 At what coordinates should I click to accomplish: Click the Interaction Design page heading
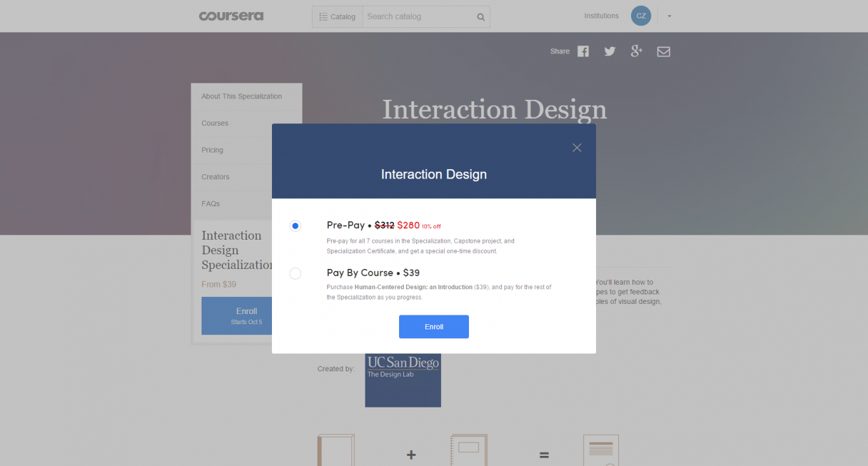point(494,109)
